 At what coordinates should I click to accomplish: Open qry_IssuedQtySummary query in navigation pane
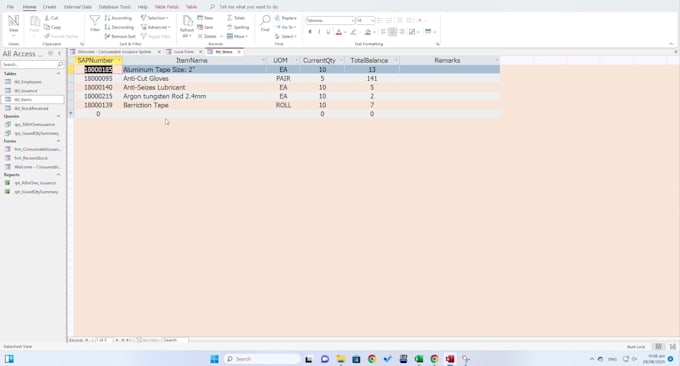click(x=36, y=133)
